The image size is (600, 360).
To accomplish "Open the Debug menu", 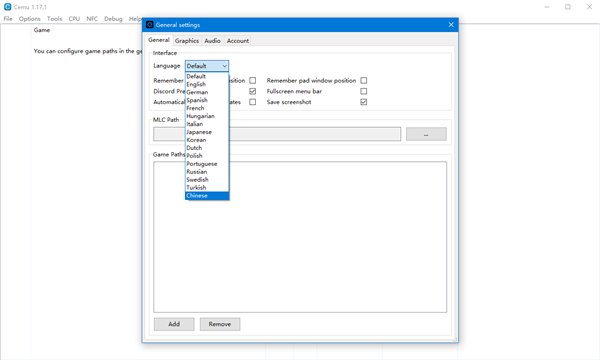I will (x=113, y=18).
